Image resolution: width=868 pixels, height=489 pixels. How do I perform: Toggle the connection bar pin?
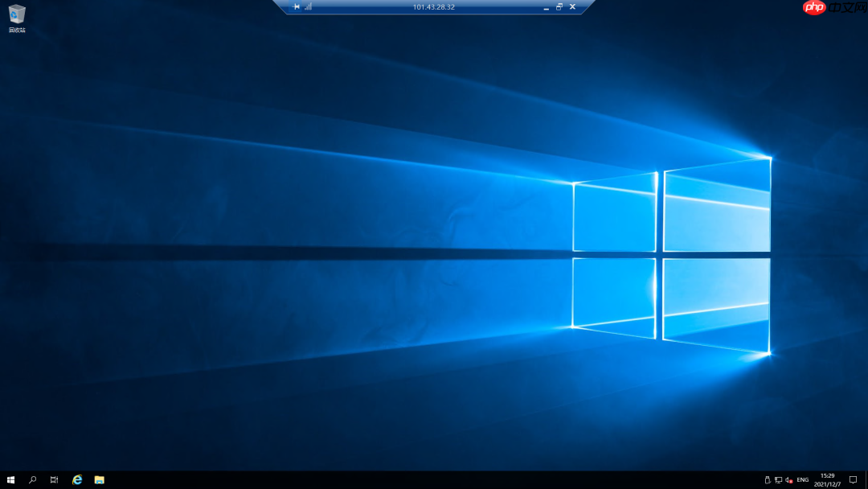(x=296, y=6)
